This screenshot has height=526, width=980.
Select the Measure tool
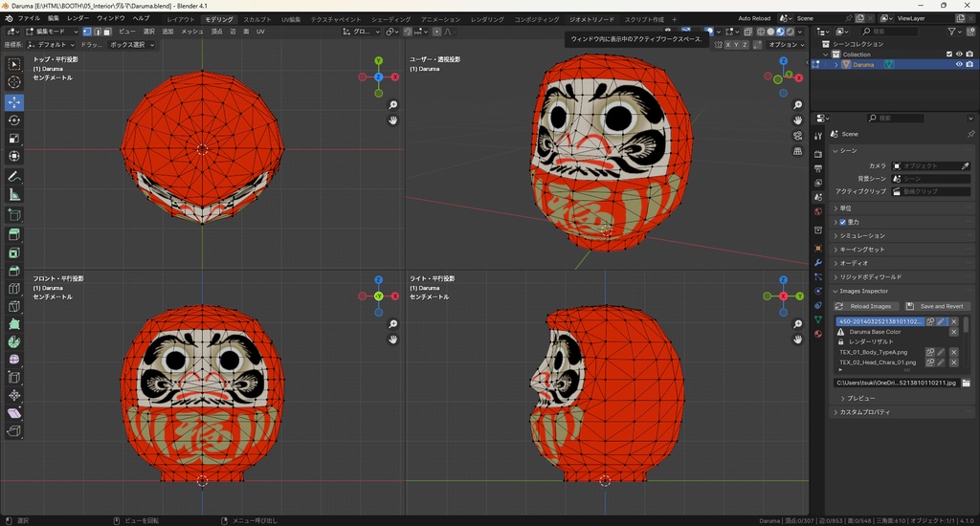click(14, 195)
